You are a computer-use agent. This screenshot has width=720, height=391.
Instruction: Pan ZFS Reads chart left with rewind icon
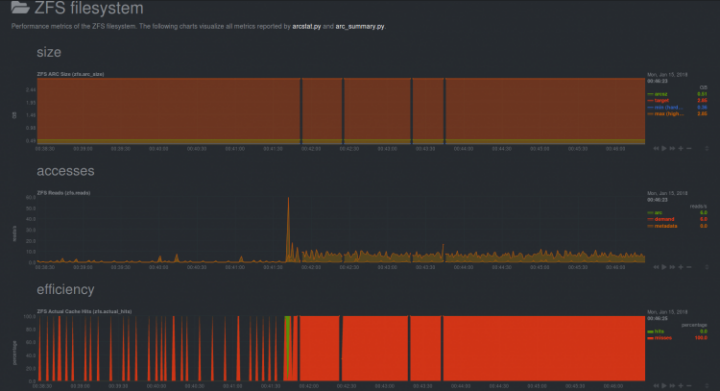(656, 267)
